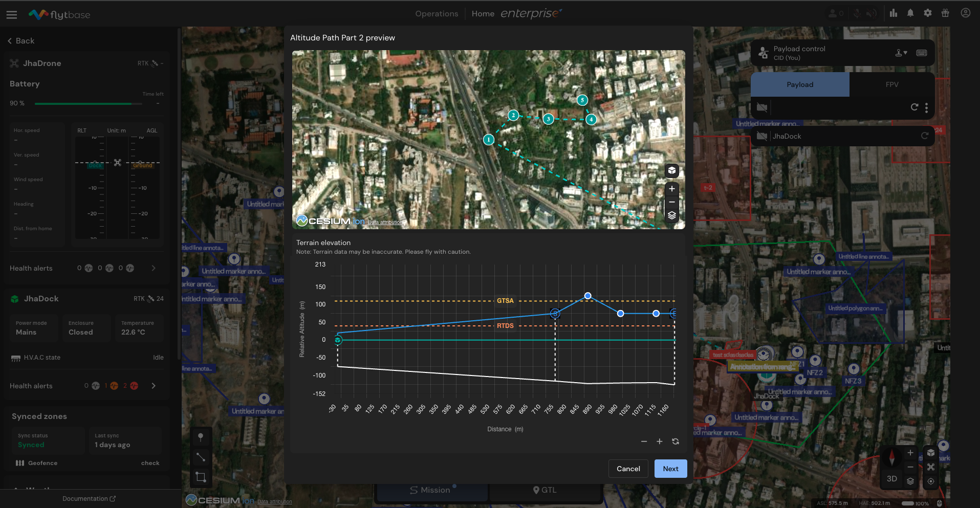The height and width of the screenshot is (508, 980).
Task: Toggle the muted microphone icon
Action: click(x=857, y=13)
